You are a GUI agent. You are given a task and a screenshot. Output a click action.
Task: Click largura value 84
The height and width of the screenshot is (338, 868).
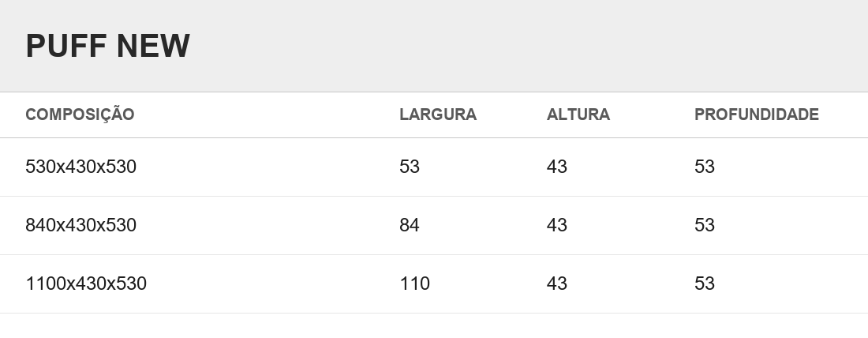tap(410, 225)
